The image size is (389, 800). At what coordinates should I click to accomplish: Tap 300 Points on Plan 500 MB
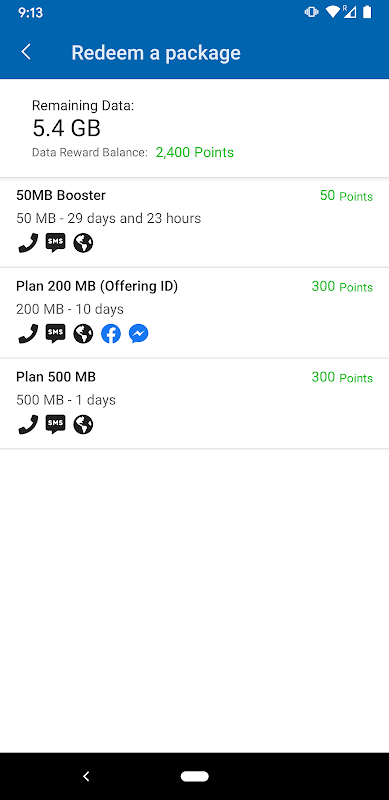point(342,378)
